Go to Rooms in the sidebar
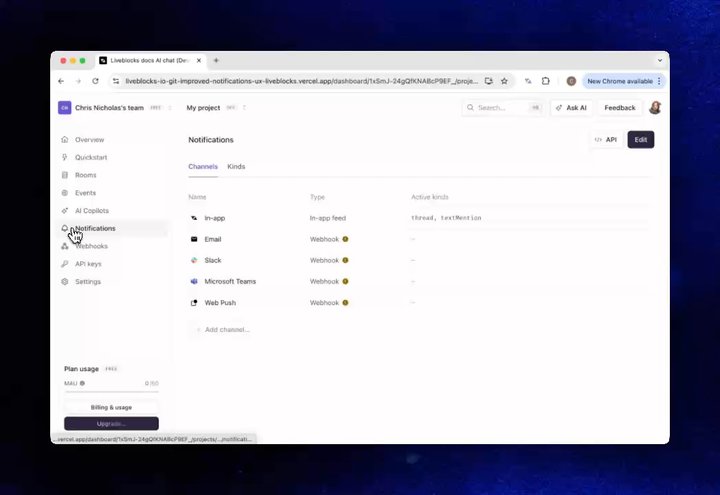720x495 pixels. [x=85, y=175]
